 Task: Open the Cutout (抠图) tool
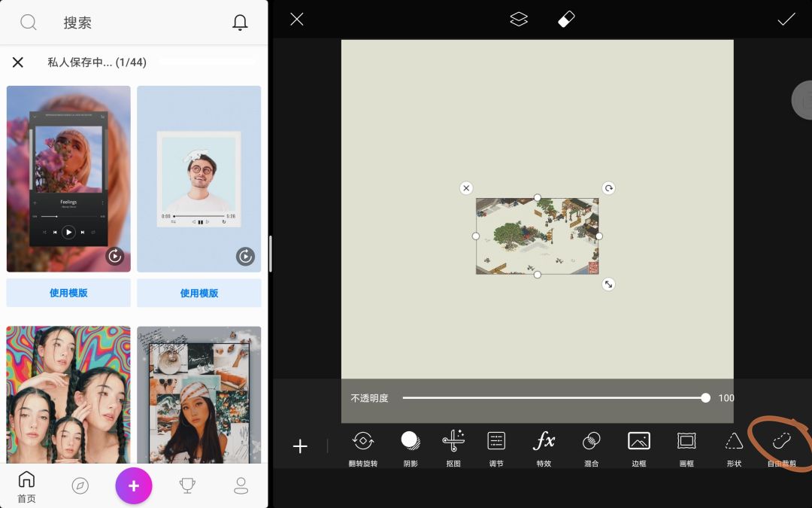453,446
